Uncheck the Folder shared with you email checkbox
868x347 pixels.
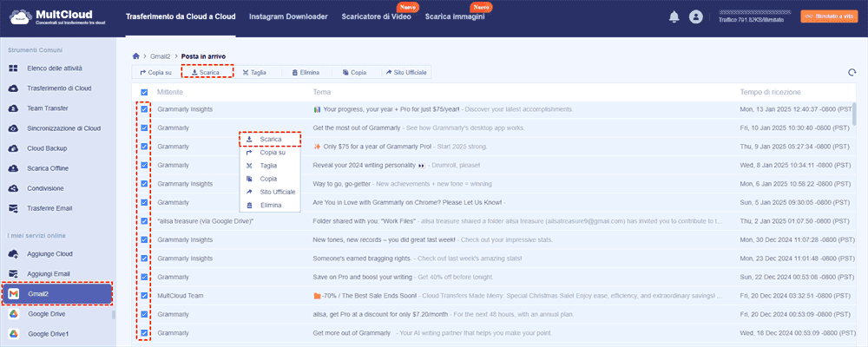point(144,221)
